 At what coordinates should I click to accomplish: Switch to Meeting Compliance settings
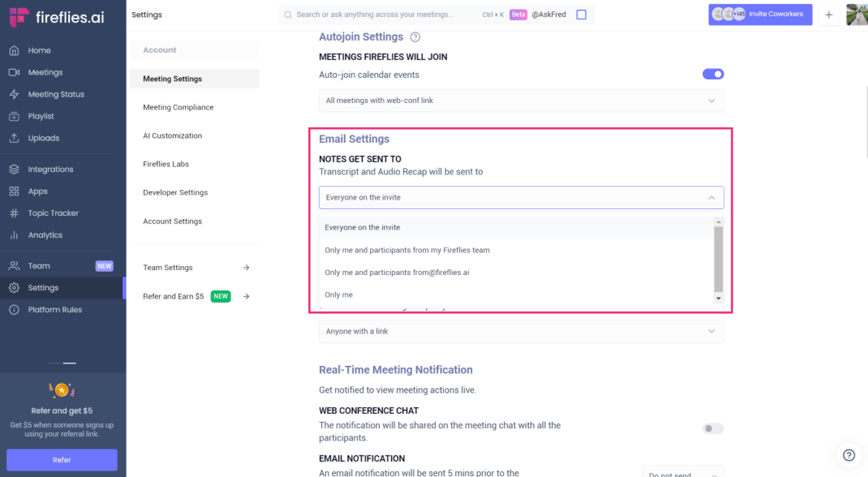(178, 107)
